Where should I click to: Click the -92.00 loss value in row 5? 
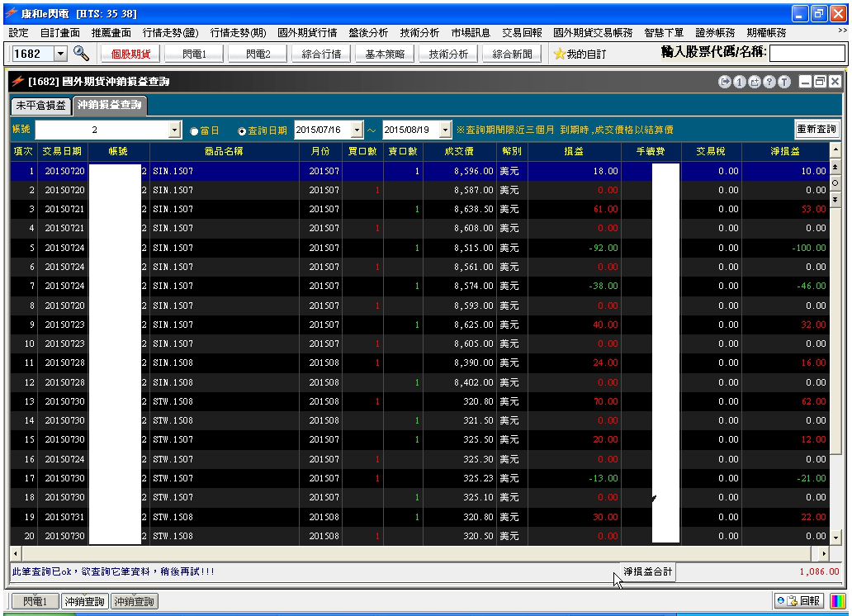(x=603, y=248)
